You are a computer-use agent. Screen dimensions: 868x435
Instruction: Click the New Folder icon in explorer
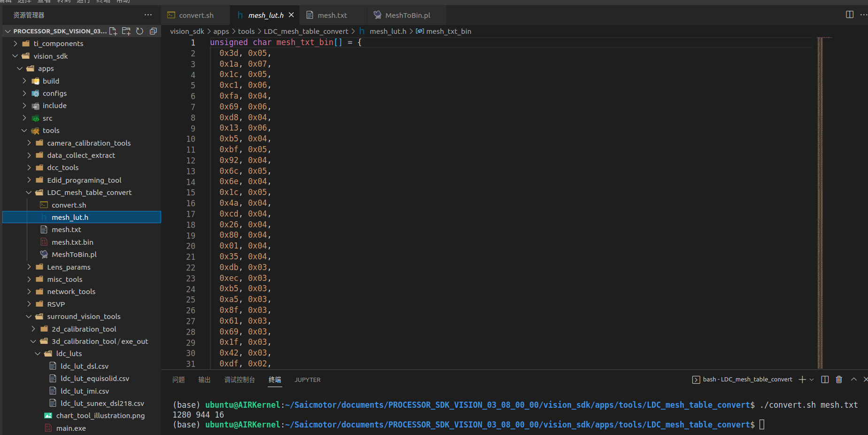(x=126, y=31)
